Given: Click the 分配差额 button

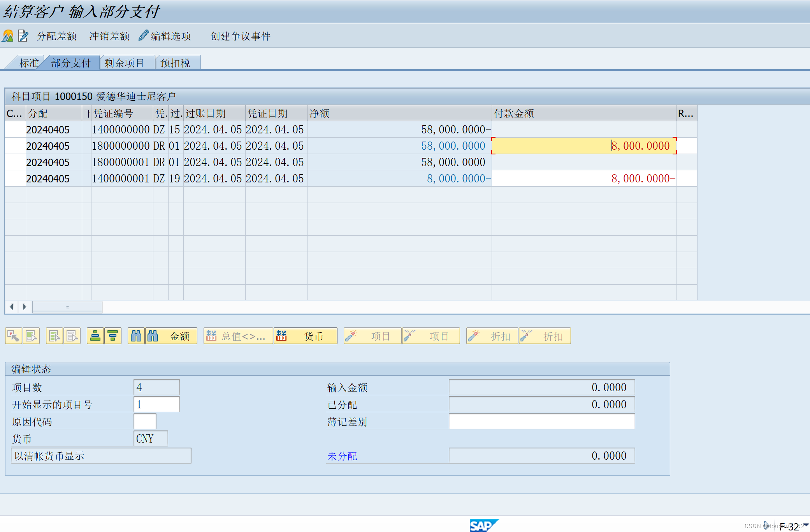Looking at the screenshot, I should click(57, 36).
